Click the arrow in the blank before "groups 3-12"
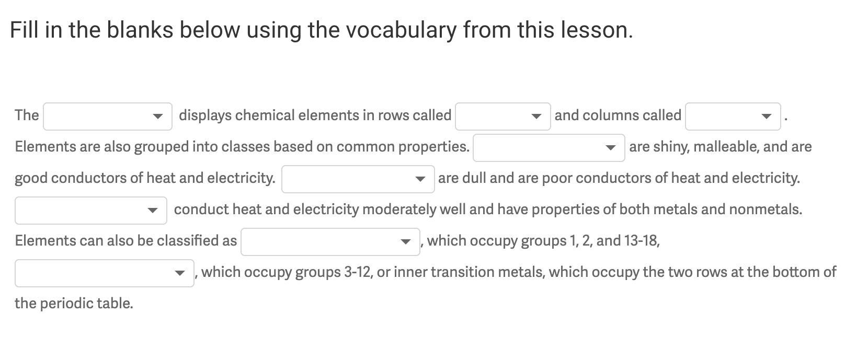 (x=179, y=273)
